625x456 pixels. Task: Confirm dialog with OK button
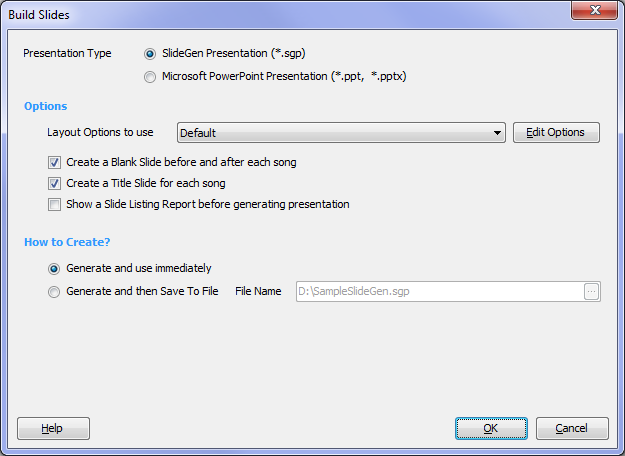tap(491, 428)
